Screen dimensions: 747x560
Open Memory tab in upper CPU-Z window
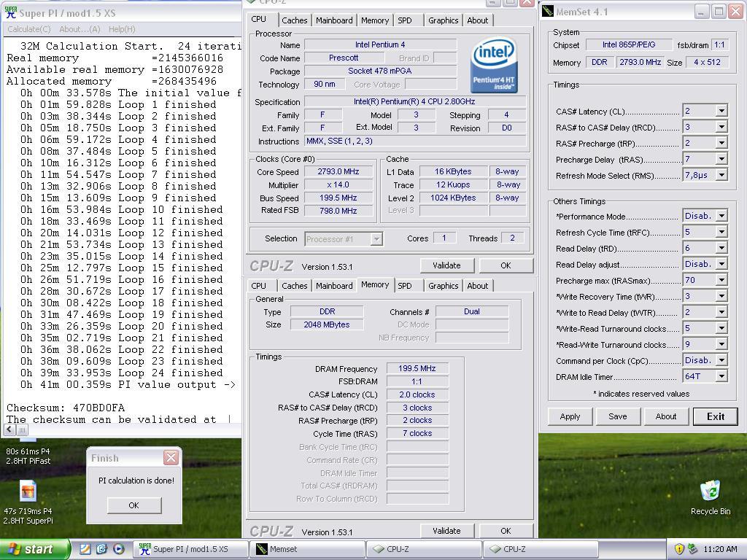click(x=374, y=20)
